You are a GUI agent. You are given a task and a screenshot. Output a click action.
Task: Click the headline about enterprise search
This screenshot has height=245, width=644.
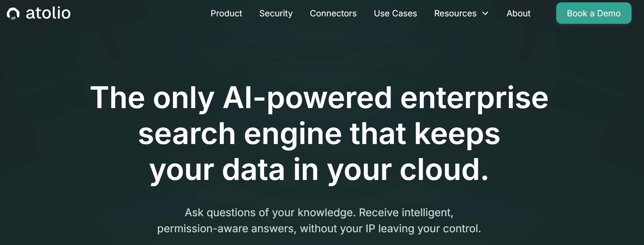tap(321, 133)
